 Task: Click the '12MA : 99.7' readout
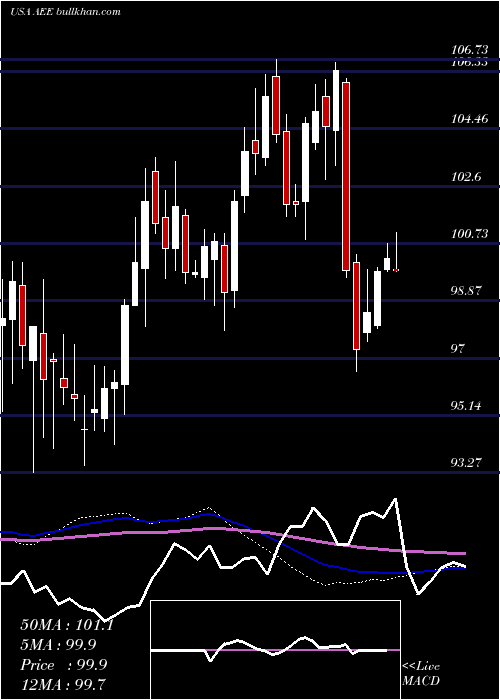click(63, 684)
